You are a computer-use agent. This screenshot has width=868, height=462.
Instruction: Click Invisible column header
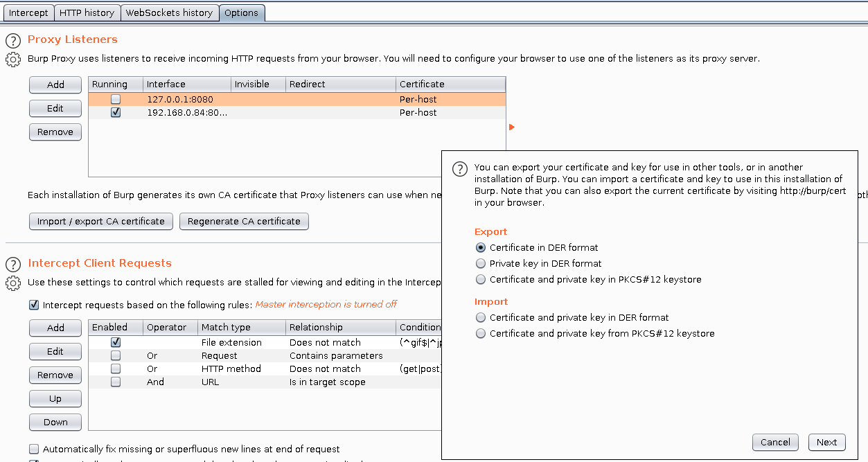[258, 84]
